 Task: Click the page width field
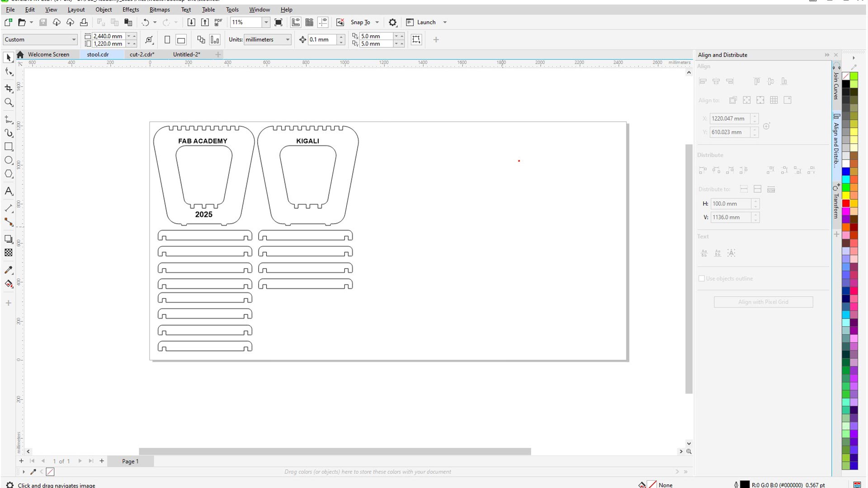[x=108, y=36]
